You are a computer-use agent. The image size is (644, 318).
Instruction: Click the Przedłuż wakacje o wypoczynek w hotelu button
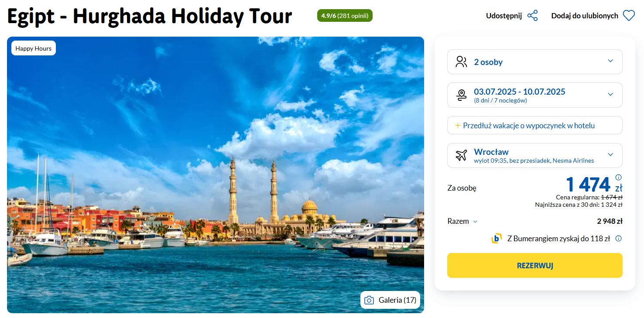pyautogui.click(x=534, y=125)
